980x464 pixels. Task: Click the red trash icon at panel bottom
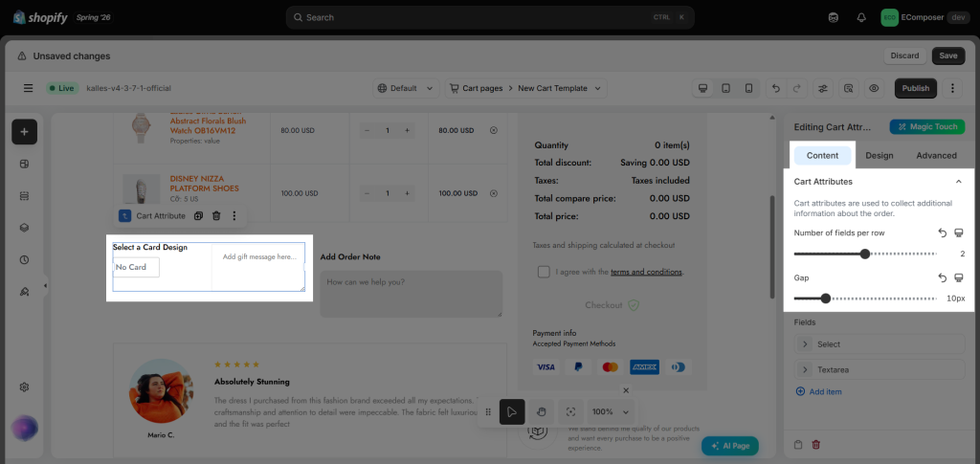(815, 445)
